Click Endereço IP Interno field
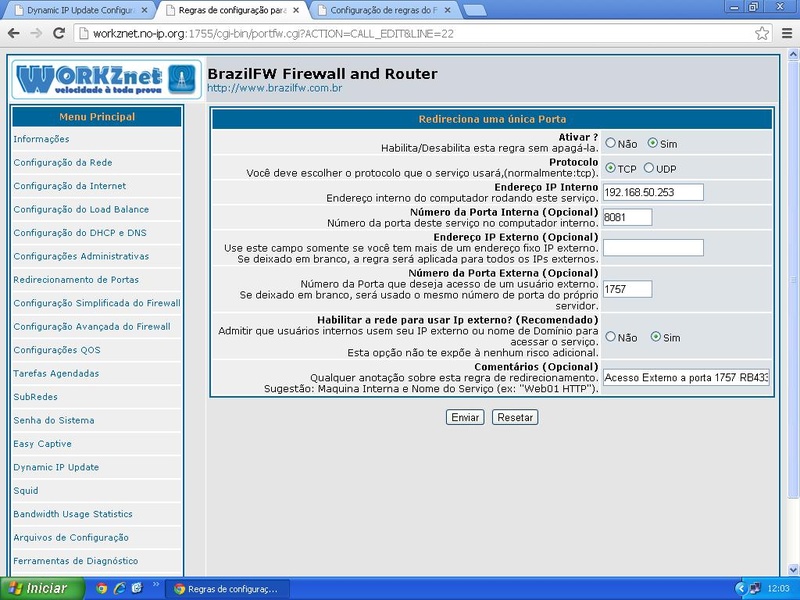Screen dimensions: 800x600 point(653,192)
